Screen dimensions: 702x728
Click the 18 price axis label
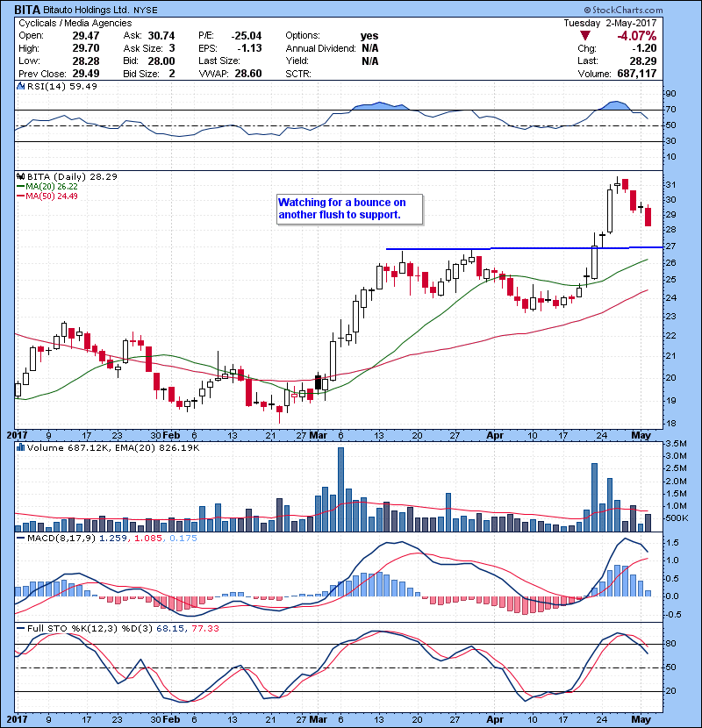(x=670, y=424)
